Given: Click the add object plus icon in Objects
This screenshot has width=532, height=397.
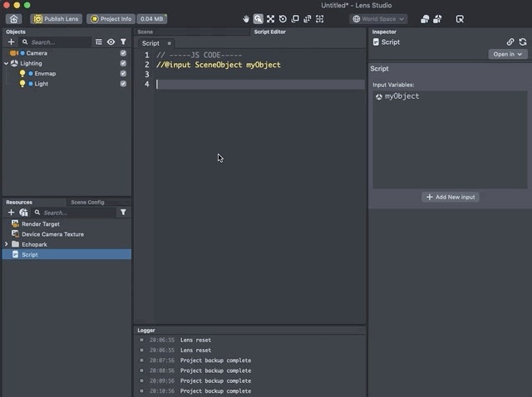Looking at the screenshot, I should (11, 42).
